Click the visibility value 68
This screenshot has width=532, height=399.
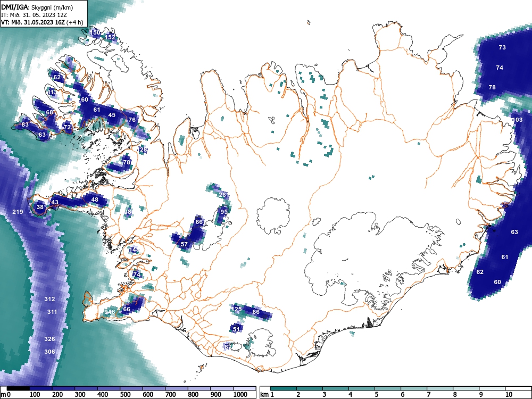pyautogui.click(x=49, y=112)
